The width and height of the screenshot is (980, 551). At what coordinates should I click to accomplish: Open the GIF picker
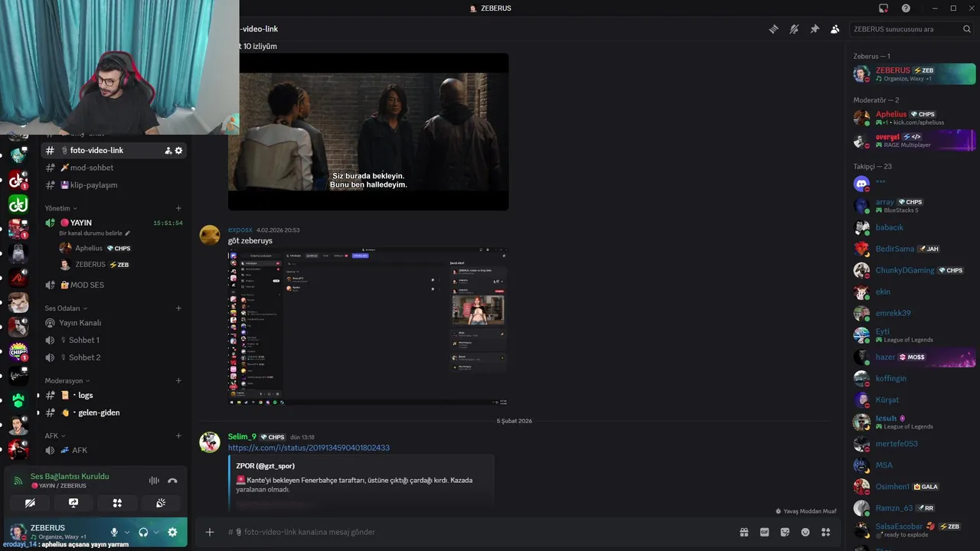(x=764, y=532)
